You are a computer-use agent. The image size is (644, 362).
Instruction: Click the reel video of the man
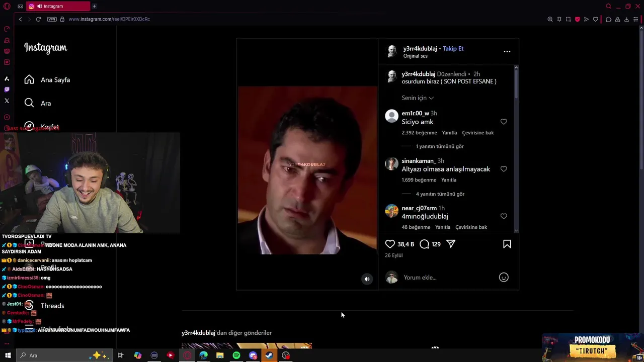pyautogui.click(x=307, y=170)
